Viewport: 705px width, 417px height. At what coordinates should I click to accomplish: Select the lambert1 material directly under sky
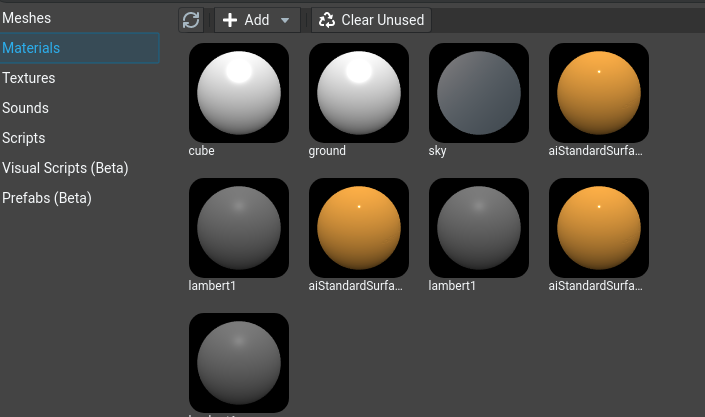(x=479, y=228)
